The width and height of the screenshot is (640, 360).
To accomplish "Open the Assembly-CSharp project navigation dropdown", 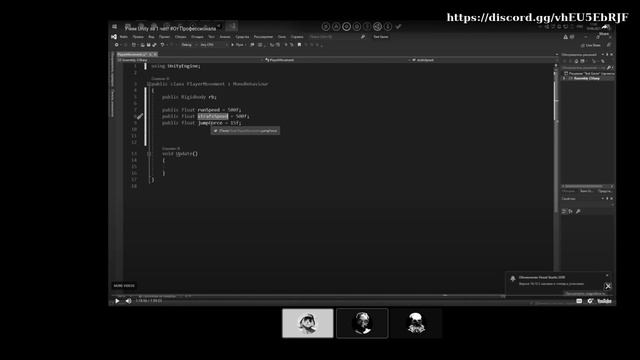I will coord(190,60).
